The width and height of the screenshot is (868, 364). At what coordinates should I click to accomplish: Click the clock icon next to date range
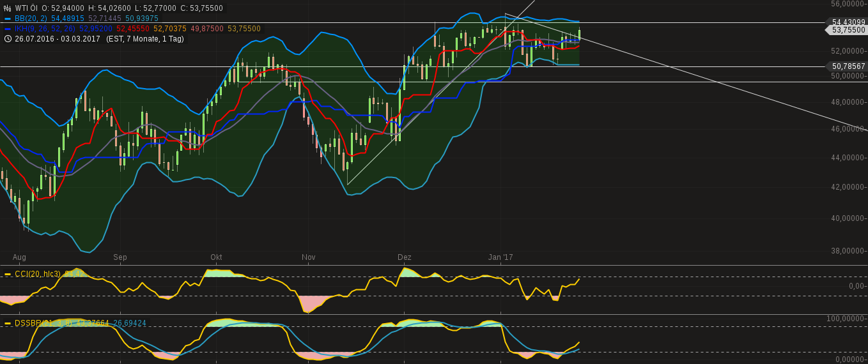pos(8,38)
